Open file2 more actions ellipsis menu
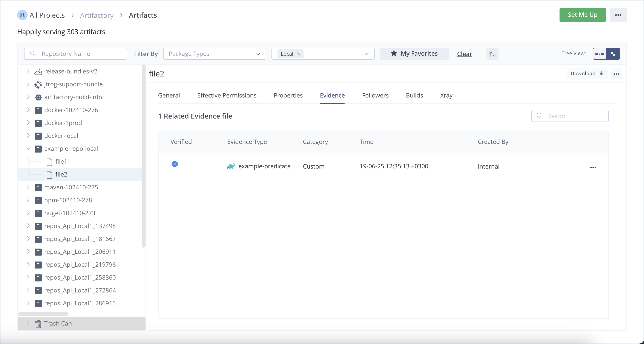644x344 pixels. (x=616, y=74)
